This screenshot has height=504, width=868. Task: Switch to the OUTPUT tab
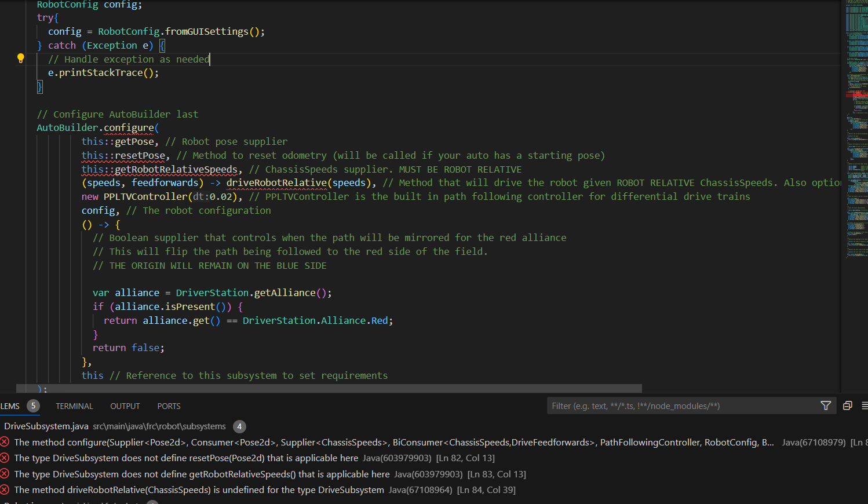(x=125, y=406)
